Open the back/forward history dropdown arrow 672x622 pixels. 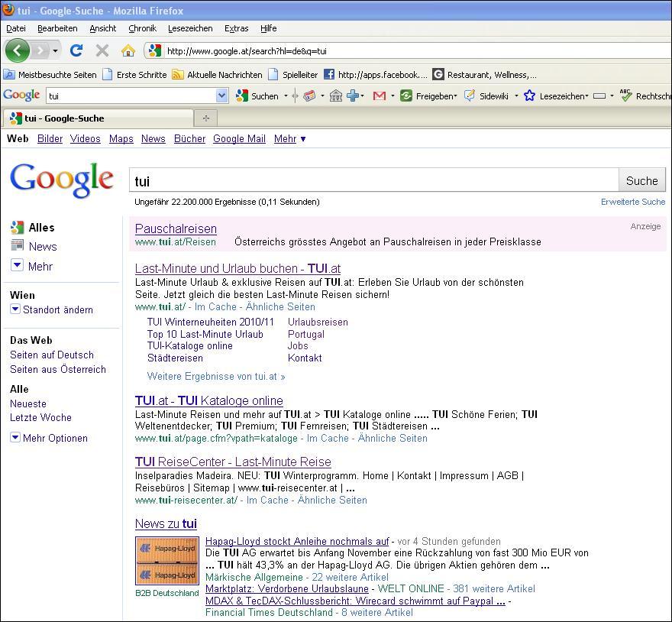[x=55, y=51]
